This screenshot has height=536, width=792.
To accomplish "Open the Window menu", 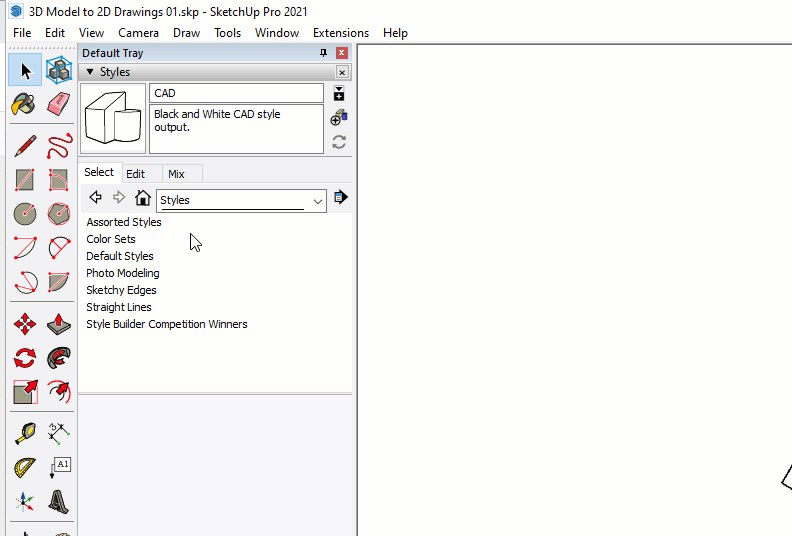I will tap(277, 33).
